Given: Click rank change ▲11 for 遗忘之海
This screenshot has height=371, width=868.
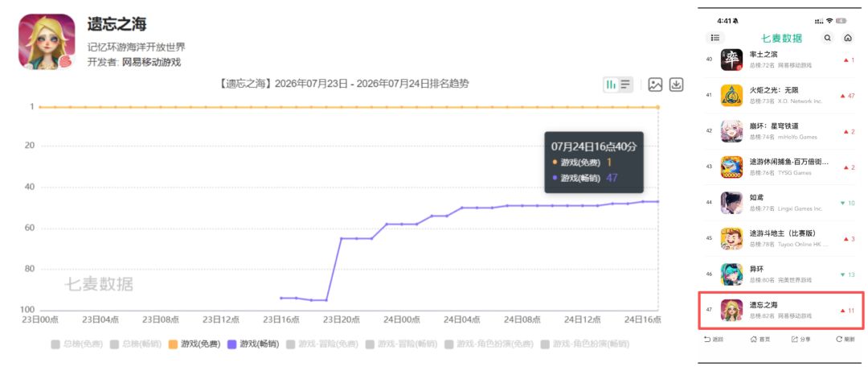Looking at the screenshot, I should 847,311.
